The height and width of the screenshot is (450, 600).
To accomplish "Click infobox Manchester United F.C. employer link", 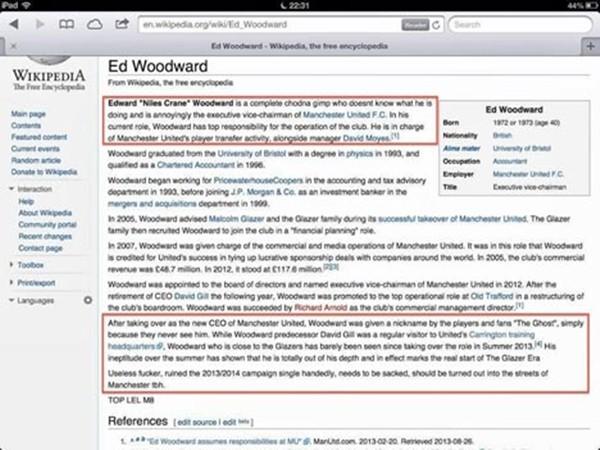I will coord(528,174).
